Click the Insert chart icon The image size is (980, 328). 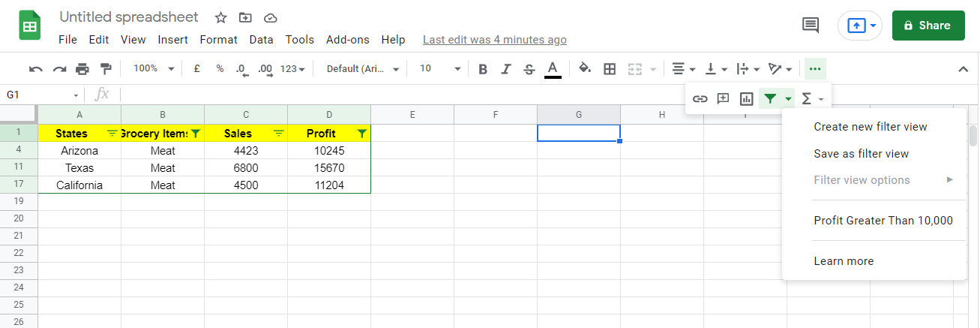[746, 98]
